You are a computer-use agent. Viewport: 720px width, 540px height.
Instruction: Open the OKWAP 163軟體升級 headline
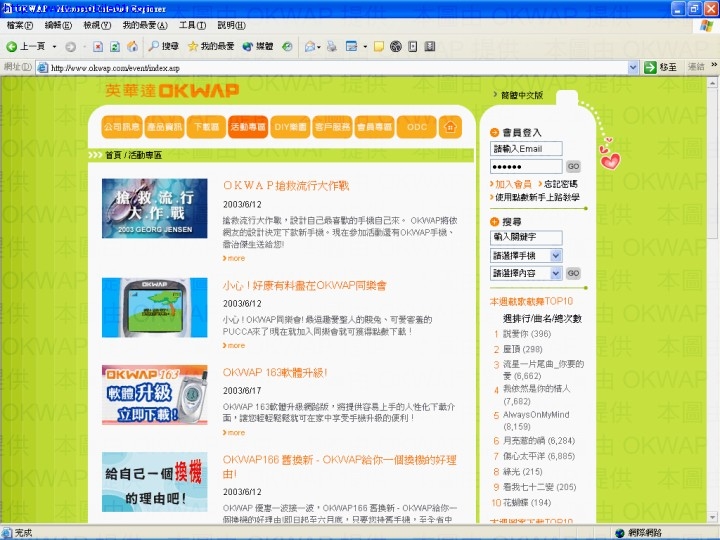tap(275, 372)
